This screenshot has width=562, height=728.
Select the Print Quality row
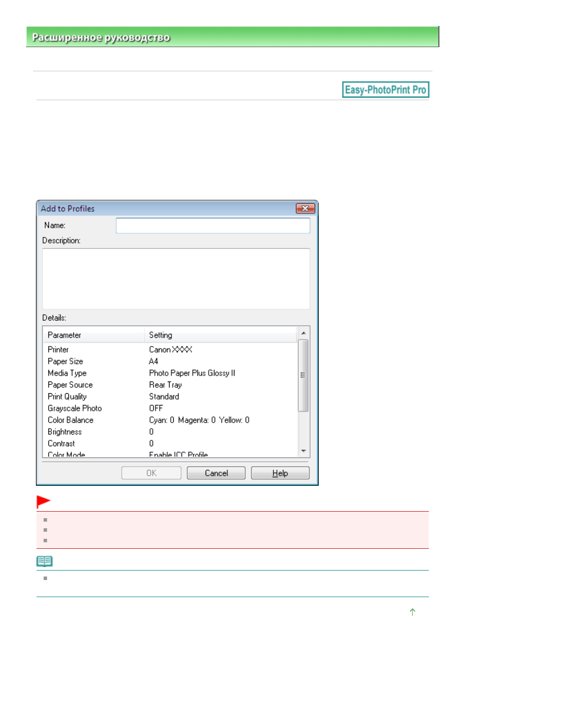coord(170,397)
